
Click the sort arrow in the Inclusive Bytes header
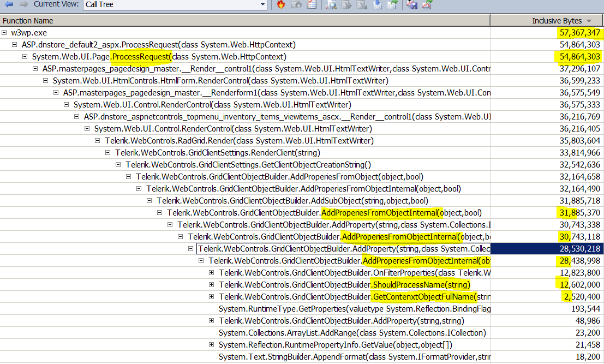click(x=589, y=21)
